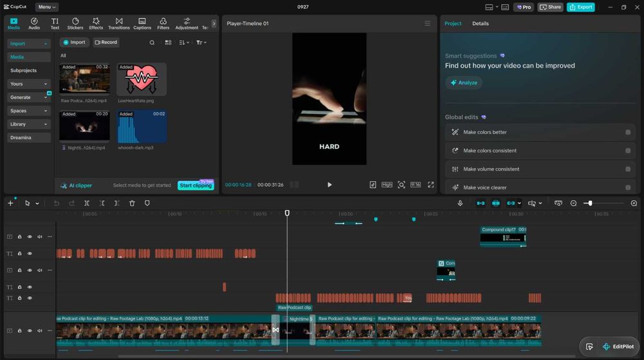Choose the Select pointer tool in timeline toolbar

[x=27, y=204]
